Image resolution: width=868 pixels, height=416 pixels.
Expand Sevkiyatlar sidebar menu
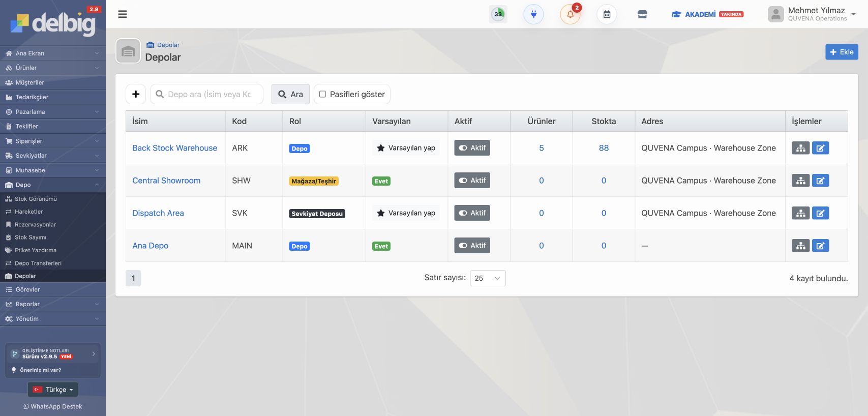(53, 156)
